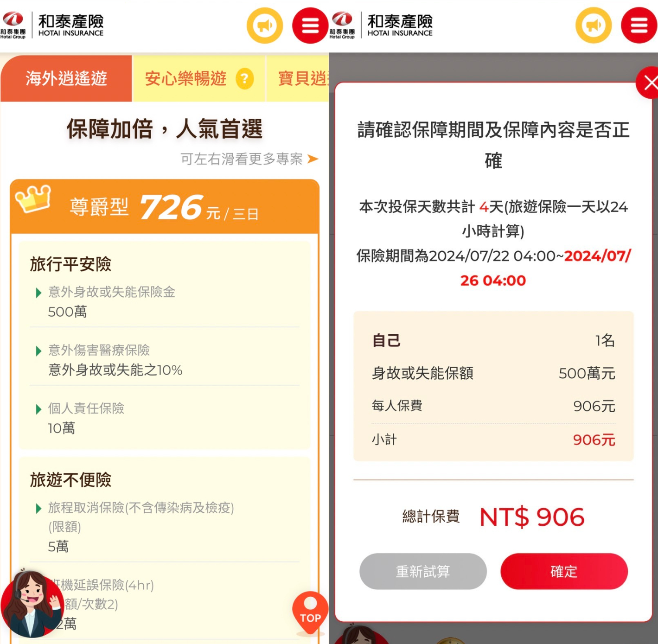The width and height of the screenshot is (658, 644).
Task: Click the question mark help icon beside 安心樂暢遊
Action: pyautogui.click(x=244, y=79)
